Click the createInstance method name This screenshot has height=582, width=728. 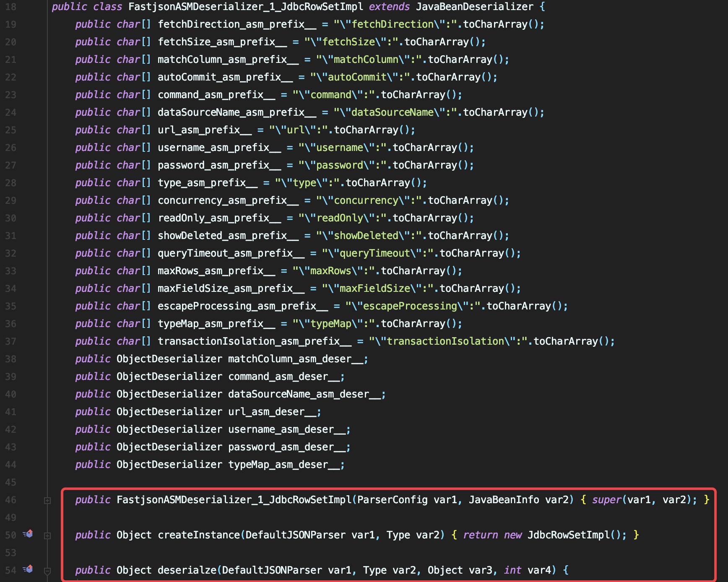(x=199, y=535)
